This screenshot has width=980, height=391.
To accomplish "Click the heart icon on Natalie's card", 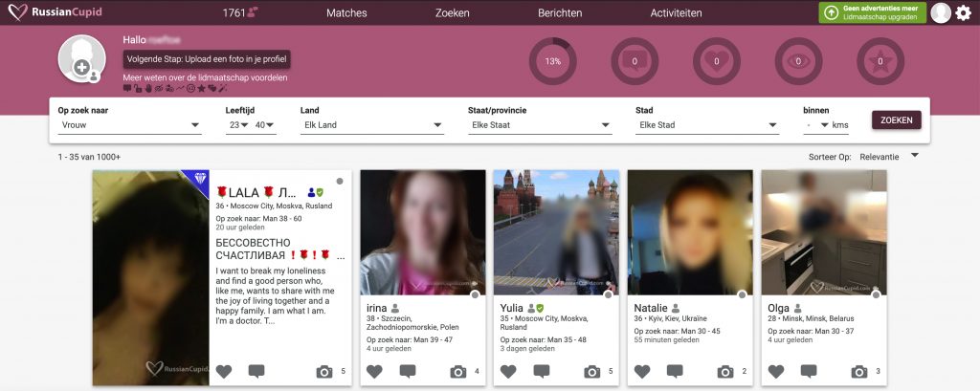I will pyautogui.click(x=642, y=371).
